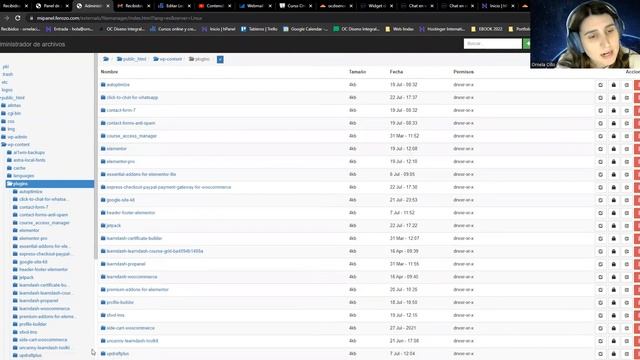Click the icon right of the lock in the click-to-chat-for-whatsapp row
The height and width of the screenshot is (360, 640).
click(627, 98)
